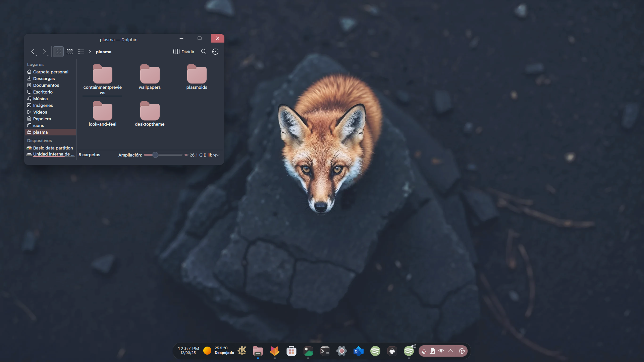Open the weather widget showing Despejado

coord(219,351)
